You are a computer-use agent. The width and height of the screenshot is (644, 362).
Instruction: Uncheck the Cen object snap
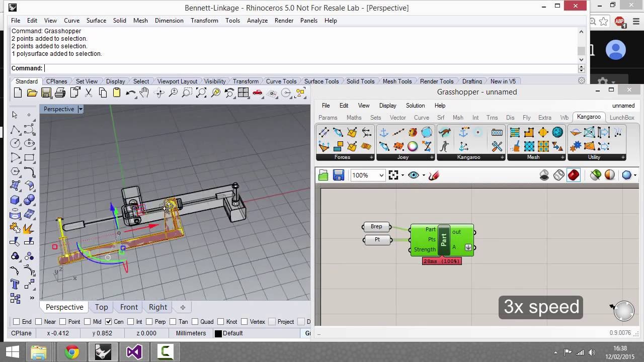tap(108, 322)
